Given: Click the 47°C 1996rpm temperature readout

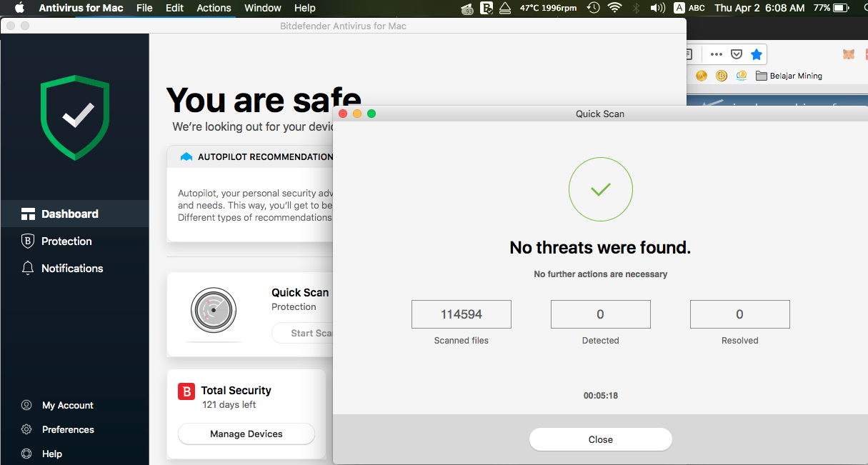Looking at the screenshot, I should tap(548, 8).
